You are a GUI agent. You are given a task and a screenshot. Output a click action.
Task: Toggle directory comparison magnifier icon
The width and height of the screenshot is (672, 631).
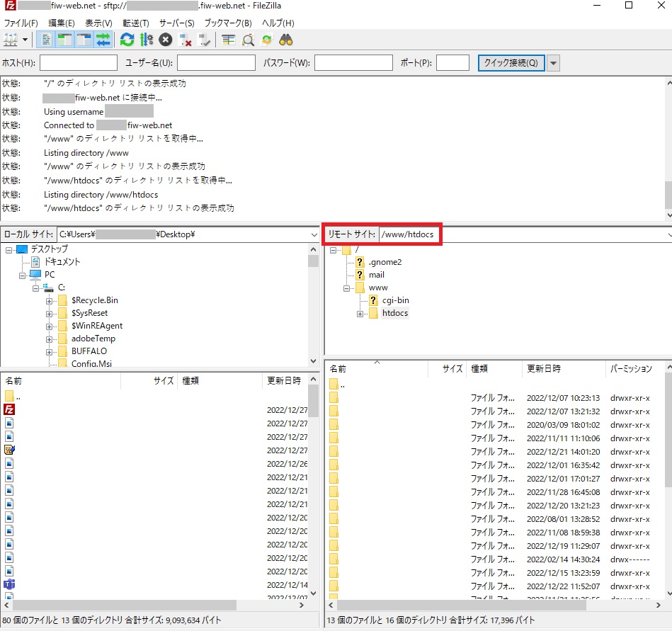(x=248, y=40)
